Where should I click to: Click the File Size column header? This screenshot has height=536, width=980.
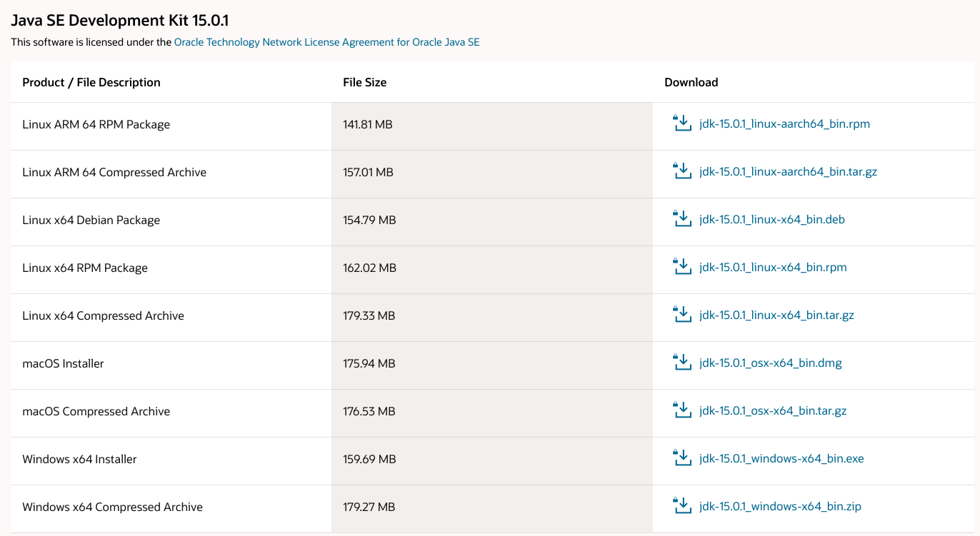click(x=365, y=82)
